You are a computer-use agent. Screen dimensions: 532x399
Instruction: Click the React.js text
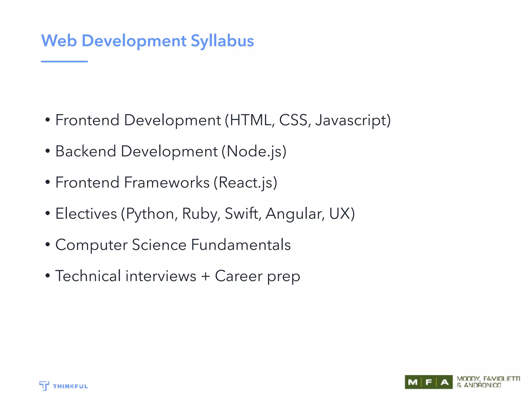(x=245, y=182)
